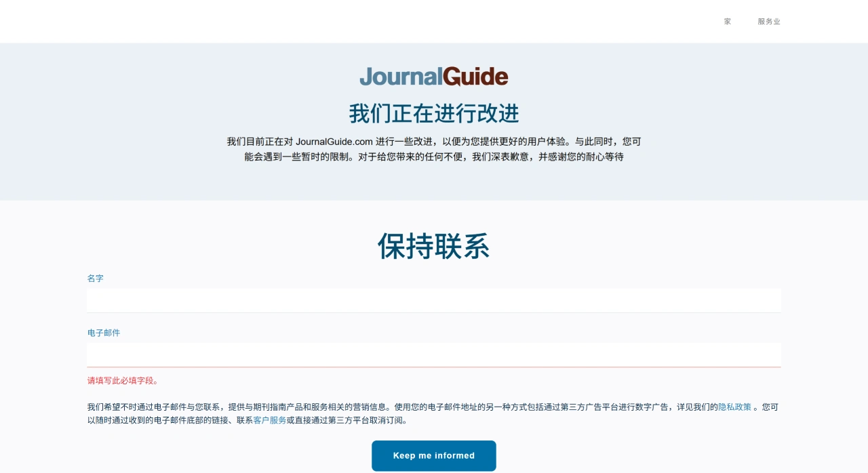View services via the 服务业 navigation link

pos(770,21)
